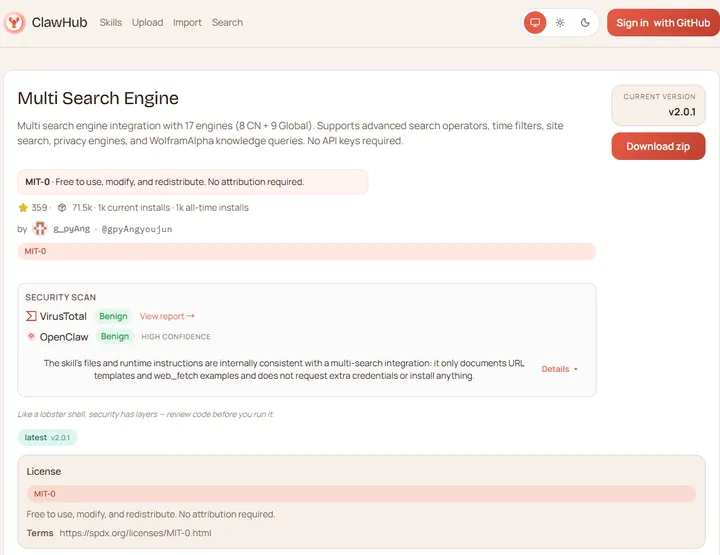Click the VirusTotal logo icon
The height and width of the screenshot is (555, 720).
click(31, 316)
